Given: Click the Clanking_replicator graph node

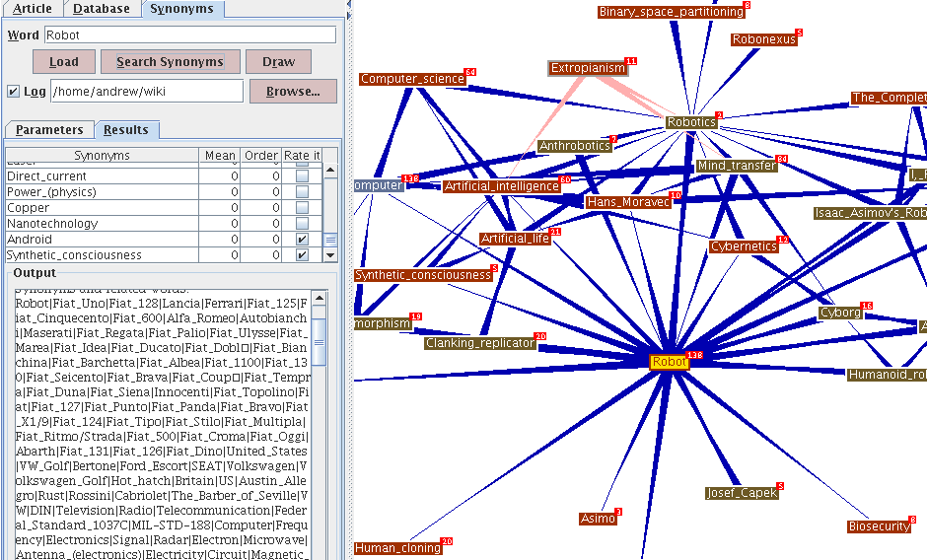Looking at the screenshot, I should [479, 343].
